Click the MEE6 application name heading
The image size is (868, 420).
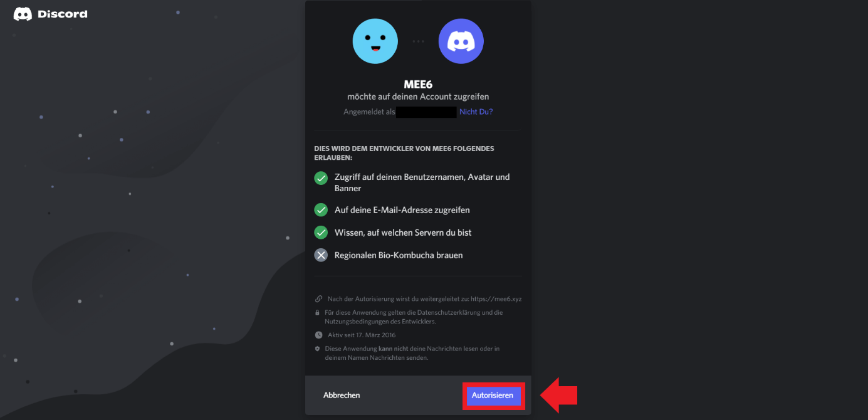click(418, 85)
